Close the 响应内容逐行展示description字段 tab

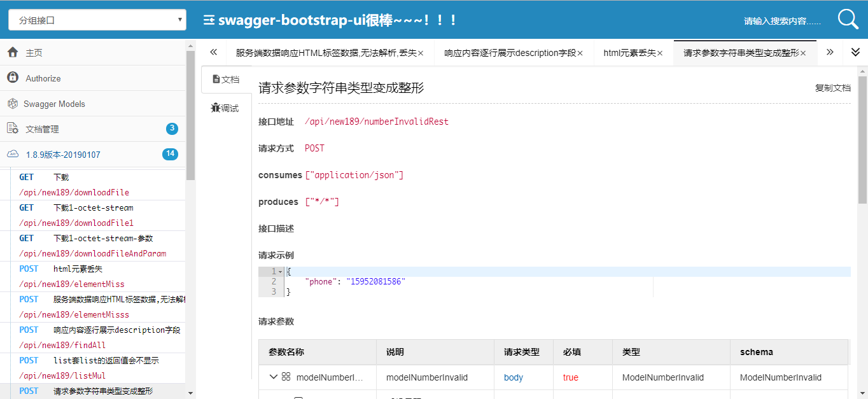(580, 53)
